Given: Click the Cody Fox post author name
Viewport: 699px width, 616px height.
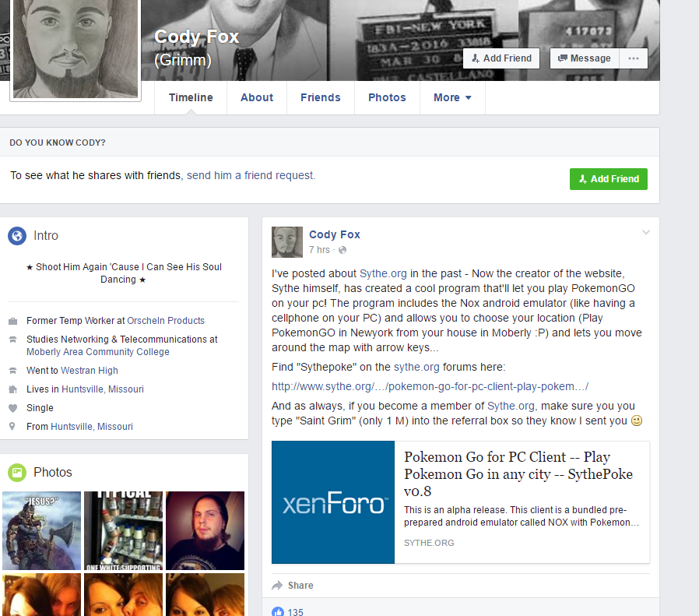Looking at the screenshot, I should pos(335,234).
